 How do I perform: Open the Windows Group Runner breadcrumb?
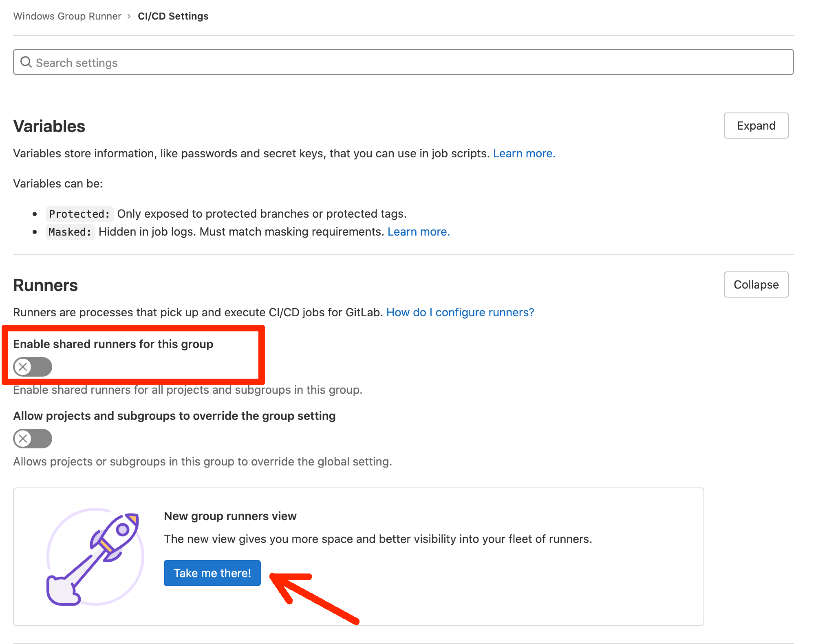[67, 16]
